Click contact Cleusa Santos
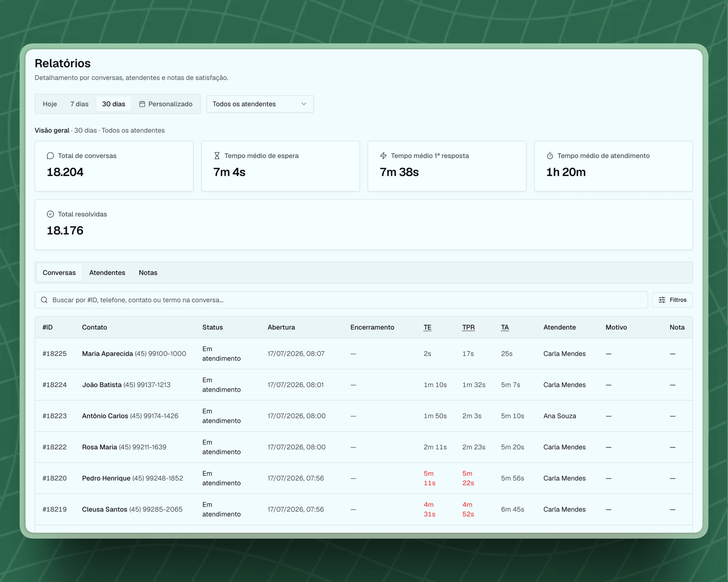 (105, 509)
